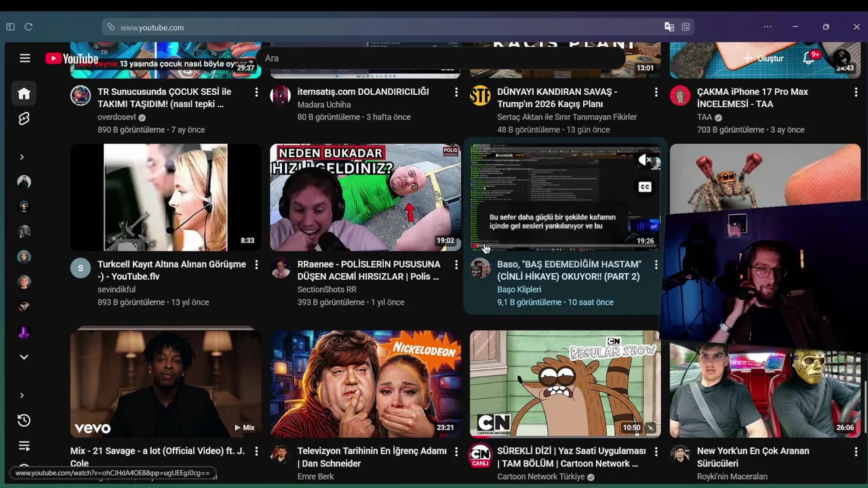The height and width of the screenshot is (488, 868).
Task: Open Cartoon Network Türkiye channel avatar
Action: tap(480, 455)
